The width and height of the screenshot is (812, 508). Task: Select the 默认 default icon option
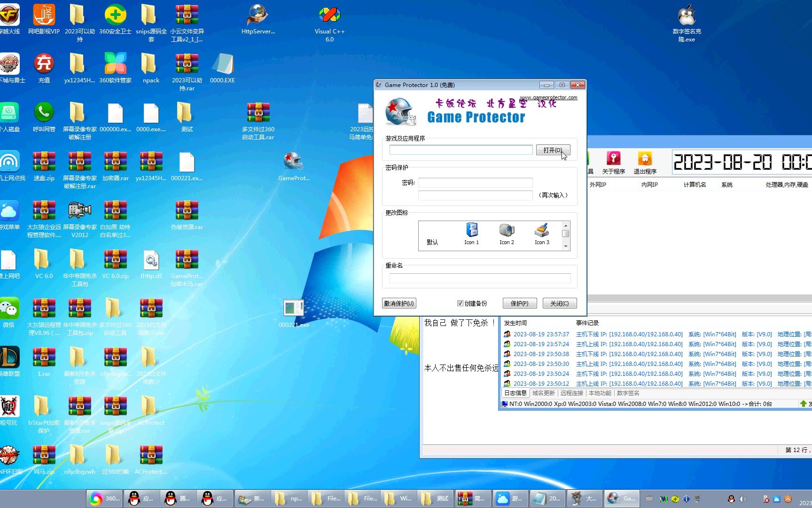(432, 242)
